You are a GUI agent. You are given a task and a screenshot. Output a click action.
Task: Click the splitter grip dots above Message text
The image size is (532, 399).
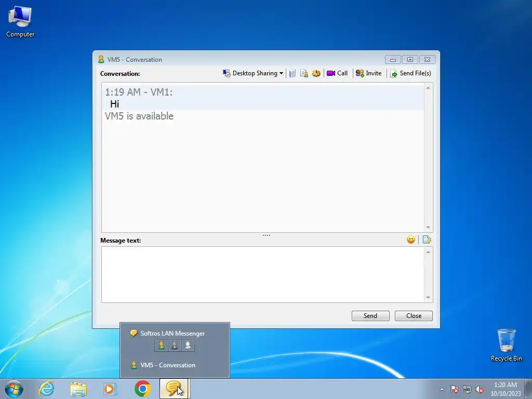pos(267,235)
